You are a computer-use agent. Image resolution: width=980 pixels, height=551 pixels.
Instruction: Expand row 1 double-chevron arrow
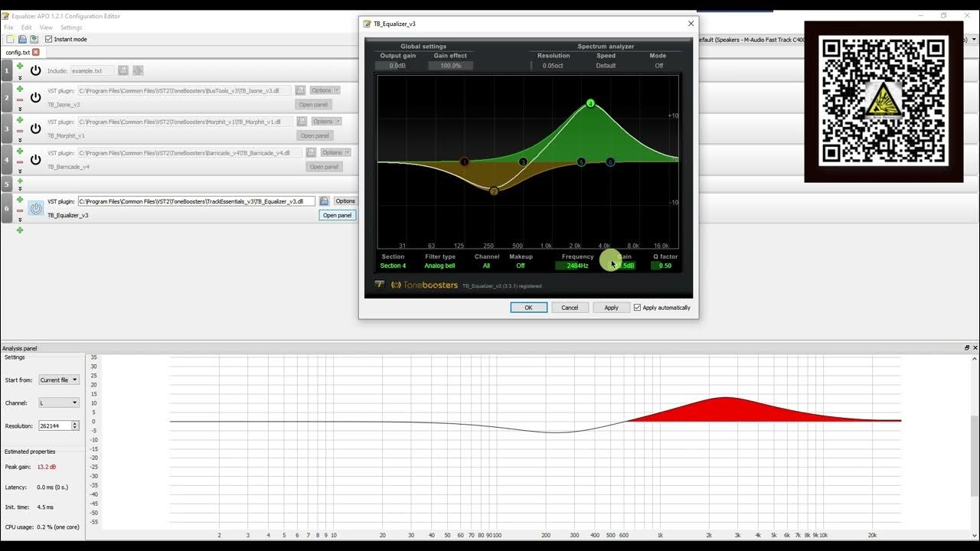[x=20, y=77]
